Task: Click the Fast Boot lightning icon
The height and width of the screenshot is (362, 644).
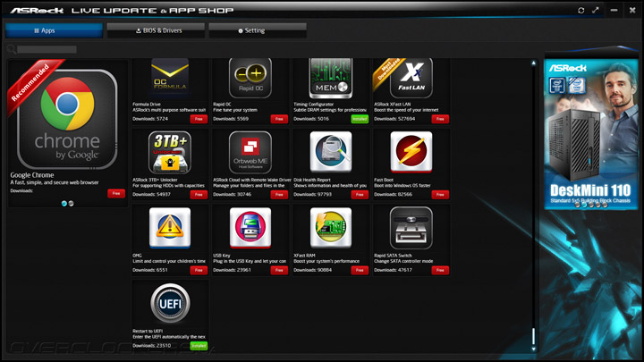Action: coord(411,151)
